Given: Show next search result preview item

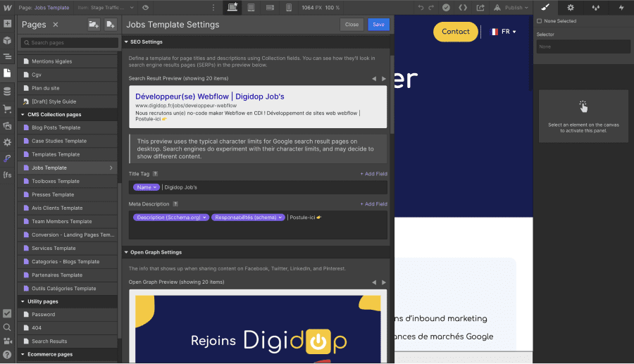Looking at the screenshot, I should coord(384,79).
